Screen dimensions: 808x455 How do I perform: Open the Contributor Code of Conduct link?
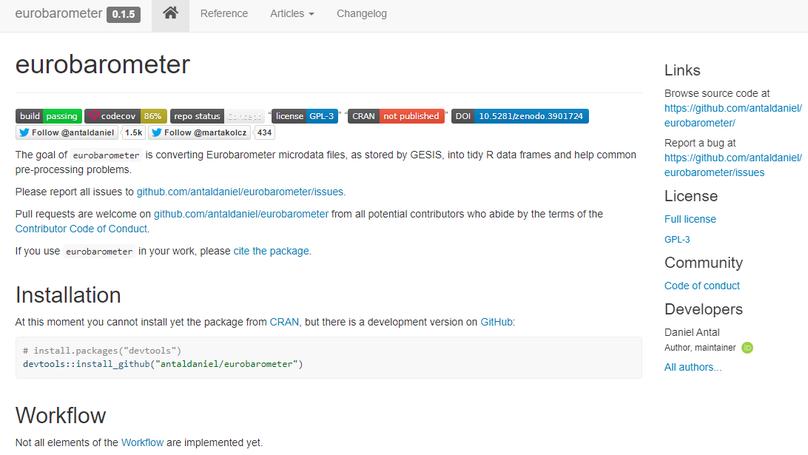coord(81,229)
